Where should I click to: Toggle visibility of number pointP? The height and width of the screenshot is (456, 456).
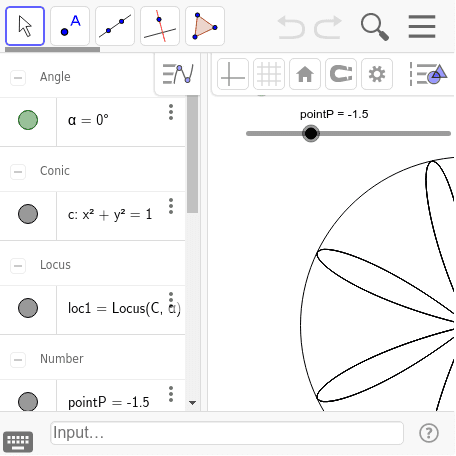coord(28,401)
